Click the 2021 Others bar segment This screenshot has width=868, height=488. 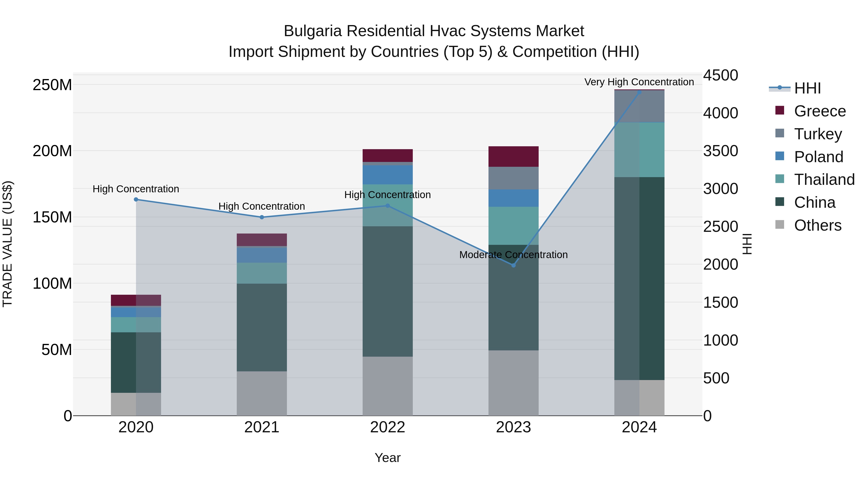pos(262,393)
